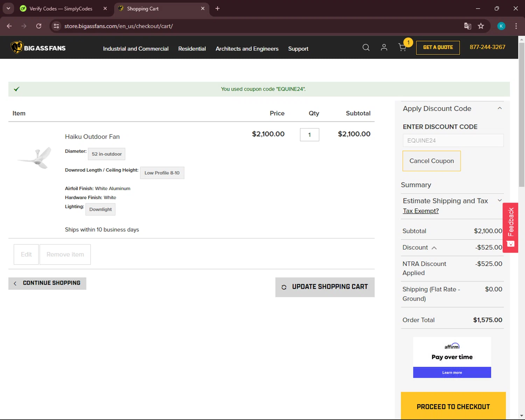The height and width of the screenshot is (420, 525).
Task: Click Ships within 10 business days text
Action: click(x=102, y=230)
